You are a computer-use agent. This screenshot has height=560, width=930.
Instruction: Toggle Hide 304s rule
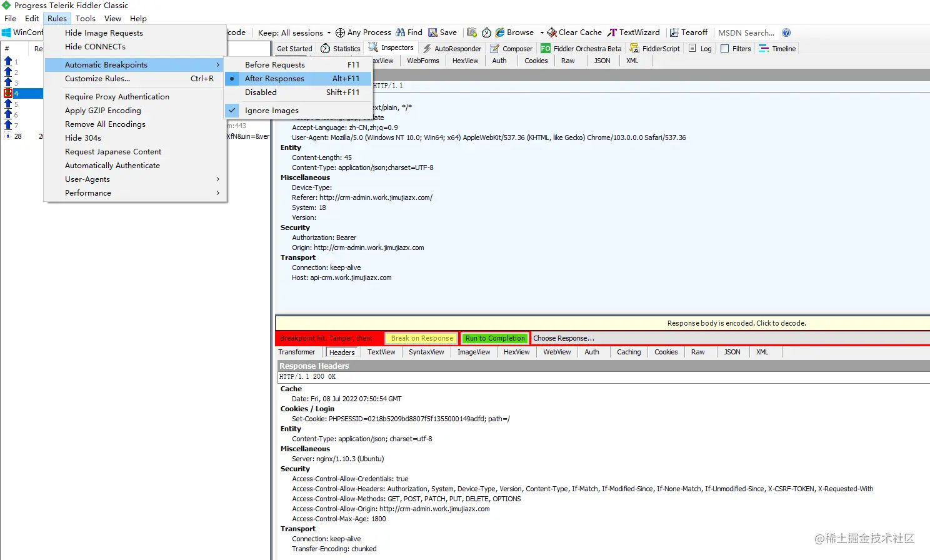(x=135, y=138)
